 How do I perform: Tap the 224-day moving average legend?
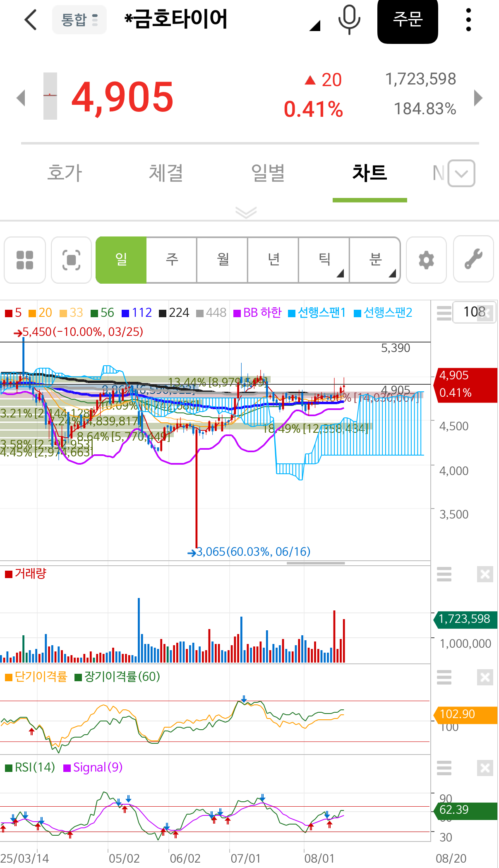tap(174, 313)
